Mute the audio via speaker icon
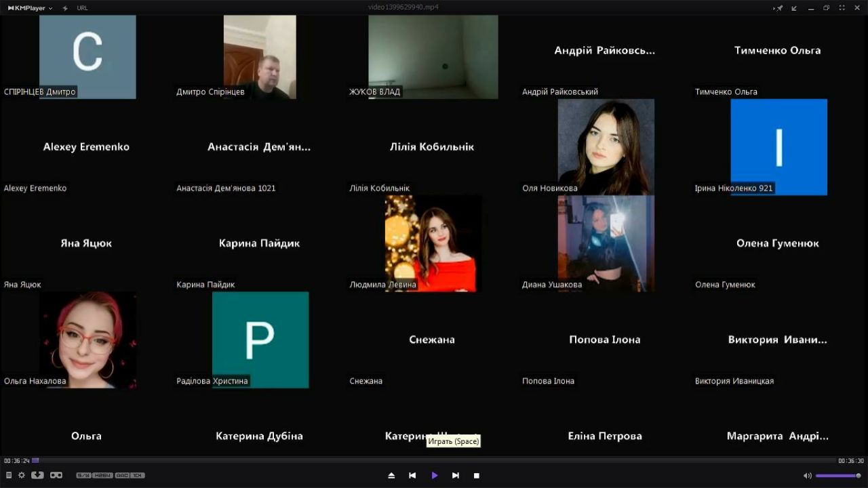The height and width of the screenshot is (488, 868). click(x=807, y=476)
